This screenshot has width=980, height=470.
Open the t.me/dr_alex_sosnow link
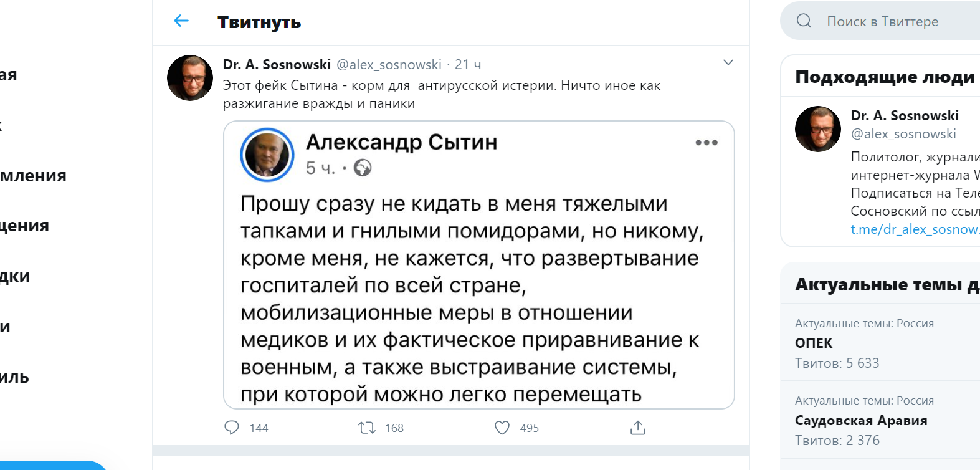point(915,229)
